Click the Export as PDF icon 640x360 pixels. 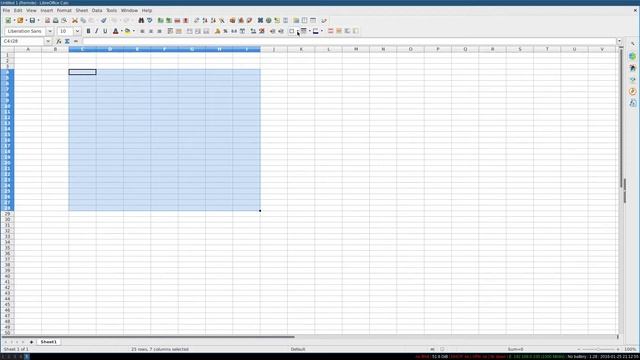click(x=47, y=20)
